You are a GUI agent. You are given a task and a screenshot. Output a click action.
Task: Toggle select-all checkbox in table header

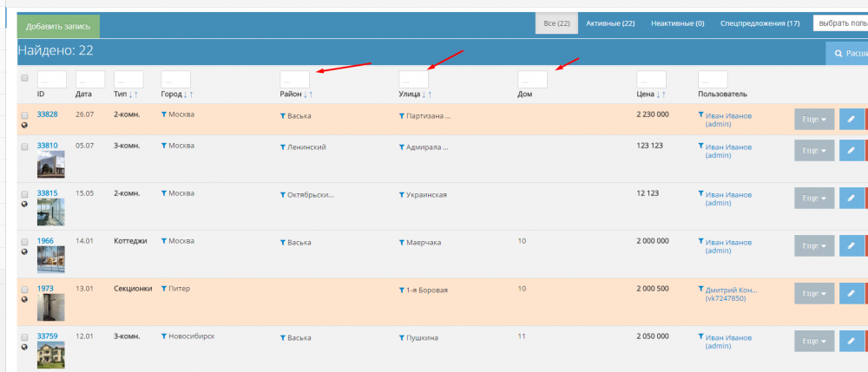(x=24, y=78)
